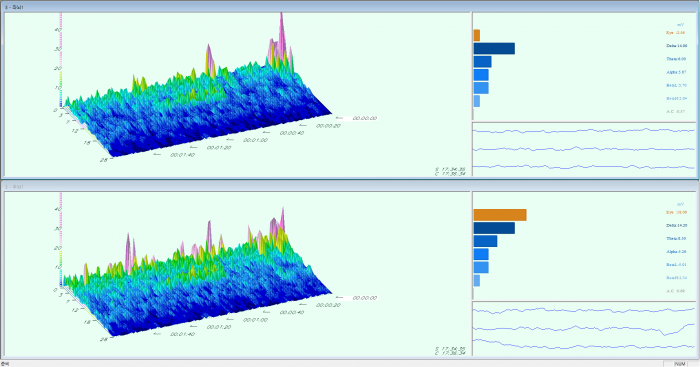Click the 00:00:40 time marker on upper spectrum

292,133
